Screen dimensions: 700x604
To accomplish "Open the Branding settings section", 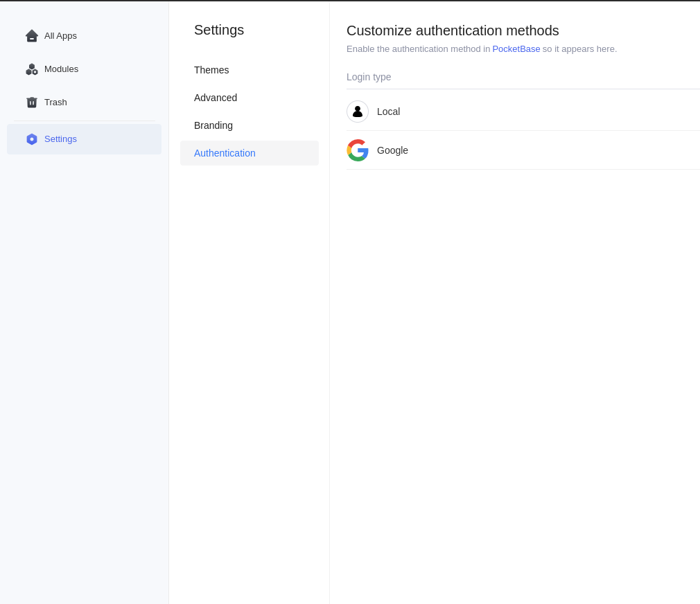I will tap(213, 125).
